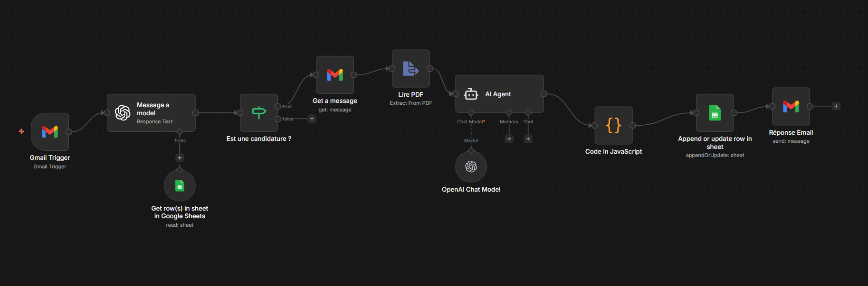Click the 'Extract From PDF' subtitle

click(411, 103)
